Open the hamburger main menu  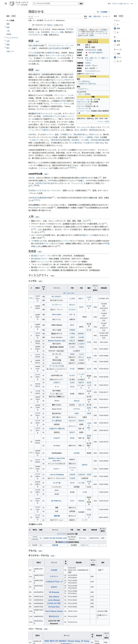(x=6, y=4)
